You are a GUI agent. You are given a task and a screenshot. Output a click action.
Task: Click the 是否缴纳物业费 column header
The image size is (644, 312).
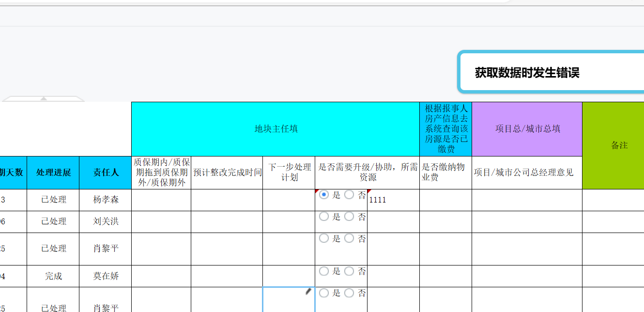point(446,172)
